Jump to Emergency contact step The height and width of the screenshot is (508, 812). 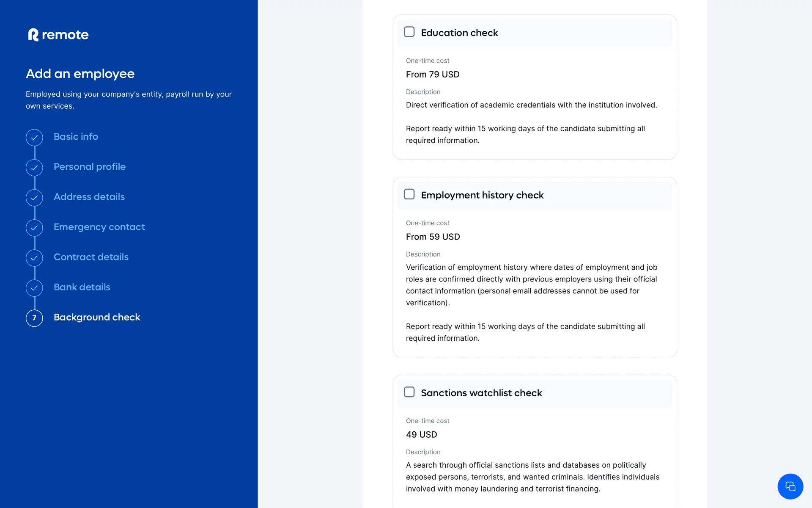(x=99, y=227)
